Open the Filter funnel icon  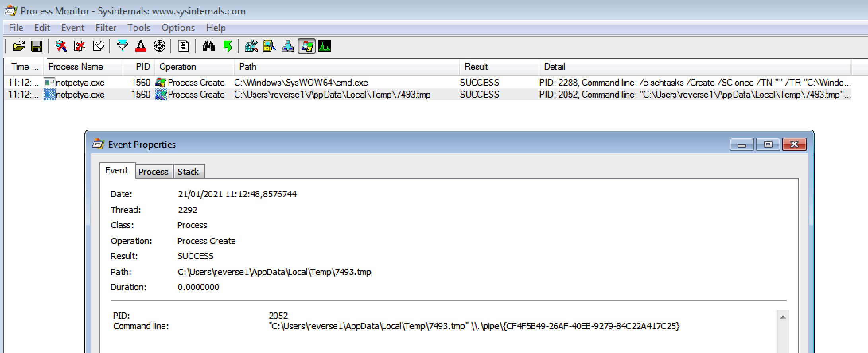pyautogui.click(x=123, y=47)
